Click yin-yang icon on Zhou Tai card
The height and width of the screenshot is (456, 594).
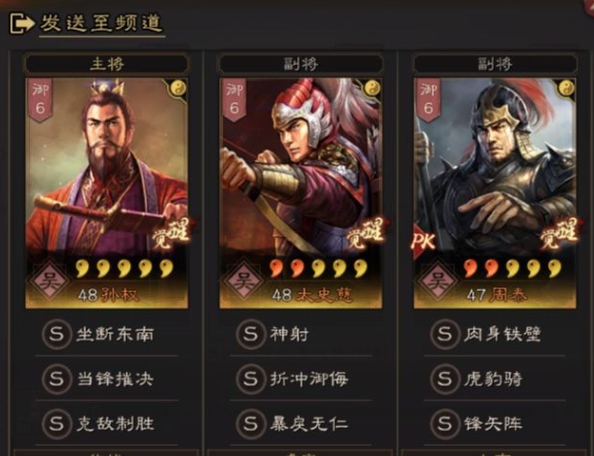pyautogui.click(x=566, y=88)
